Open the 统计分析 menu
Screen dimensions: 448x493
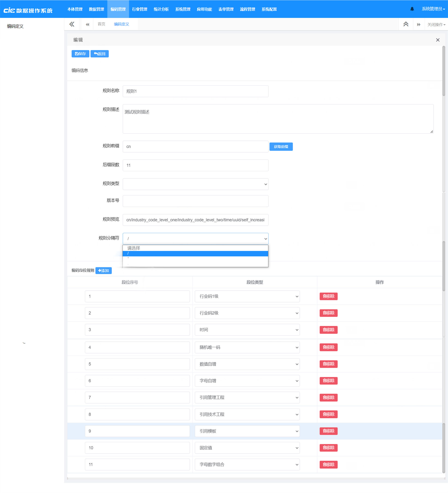click(x=161, y=9)
